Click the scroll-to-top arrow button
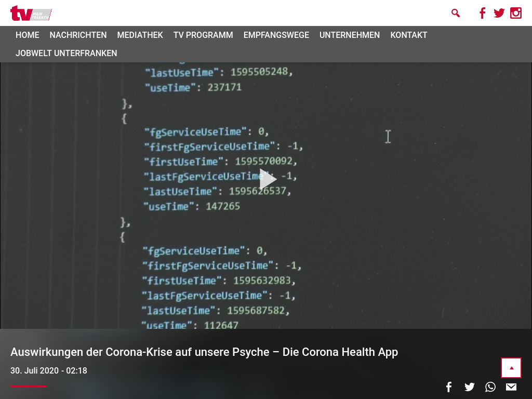532x399 pixels. pyautogui.click(x=511, y=368)
